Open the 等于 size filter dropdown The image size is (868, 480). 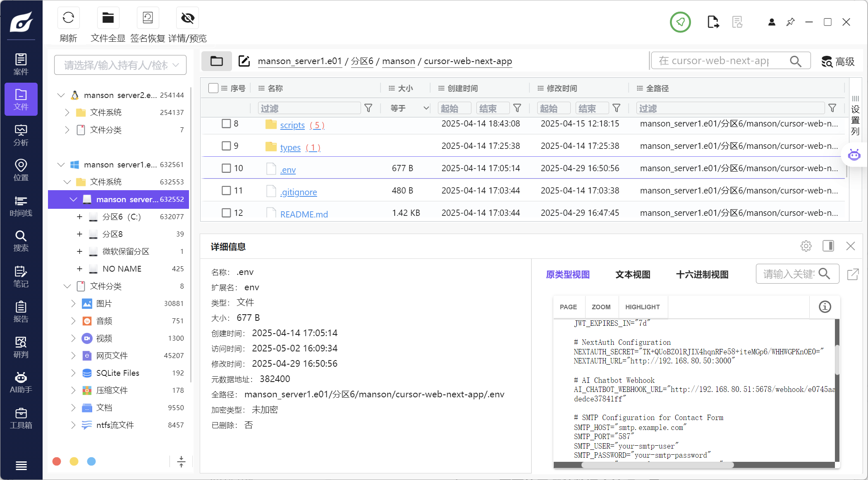pos(409,108)
